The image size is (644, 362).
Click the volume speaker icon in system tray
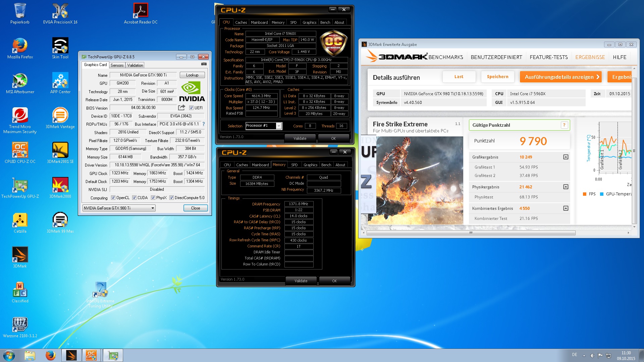tap(592, 355)
